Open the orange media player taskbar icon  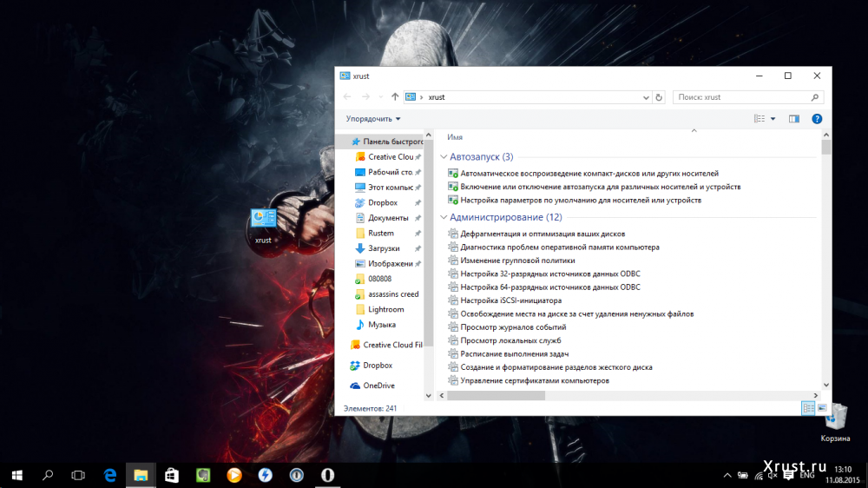(234, 475)
